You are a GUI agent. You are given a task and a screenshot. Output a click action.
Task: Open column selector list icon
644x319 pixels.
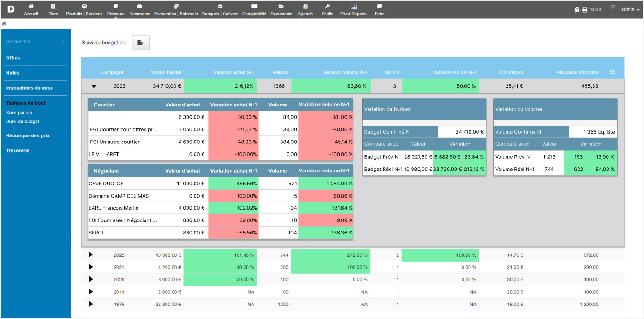(x=612, y=72)
